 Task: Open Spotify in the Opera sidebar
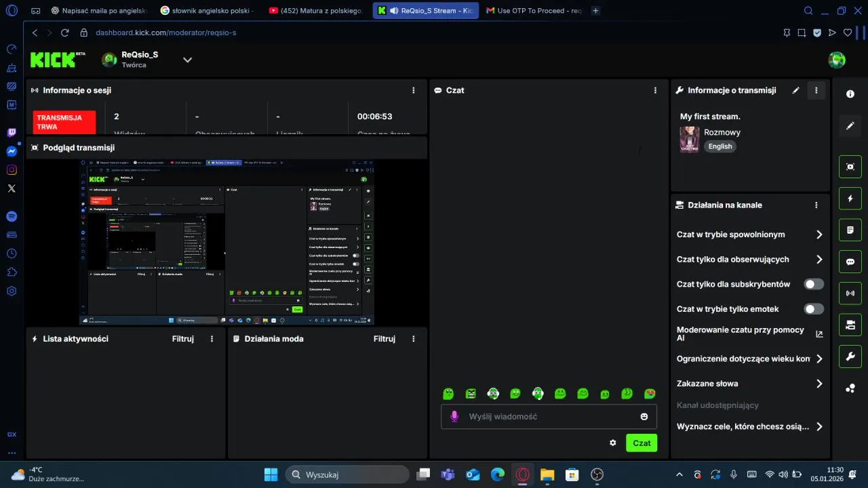pyautogui.click(x=12, y=216)
